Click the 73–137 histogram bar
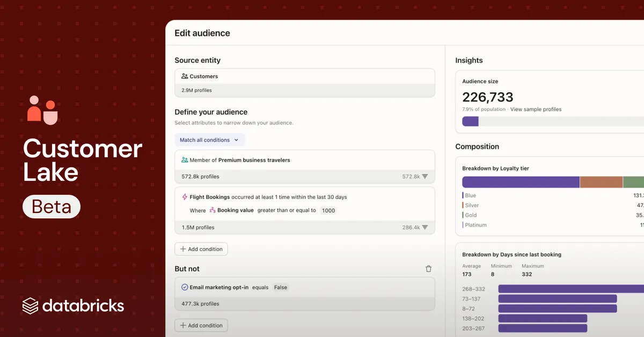 pyautogui.click(x=558, y=299)
